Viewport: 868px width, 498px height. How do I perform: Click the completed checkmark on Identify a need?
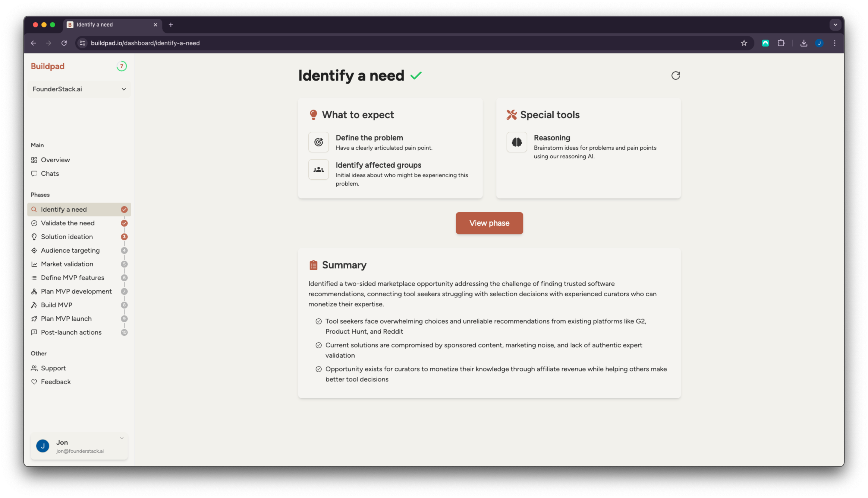tap(124, 209)
